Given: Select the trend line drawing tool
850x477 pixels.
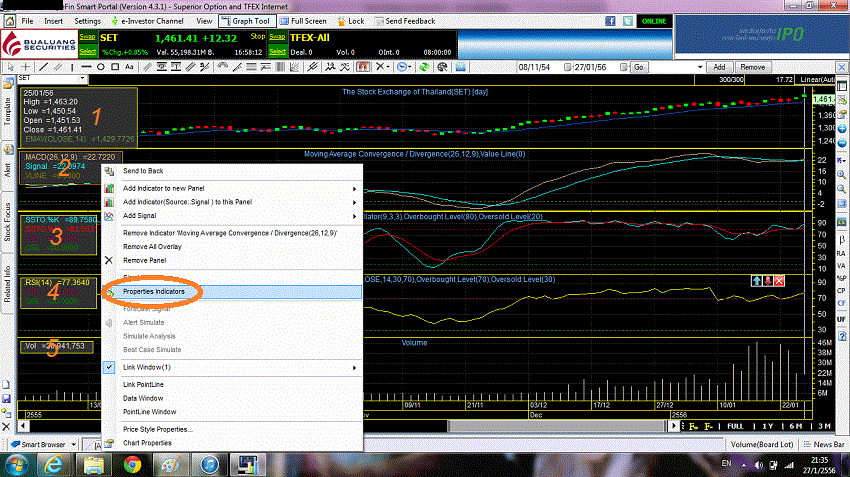Looking at the screenshot, I should pos(43,67).
